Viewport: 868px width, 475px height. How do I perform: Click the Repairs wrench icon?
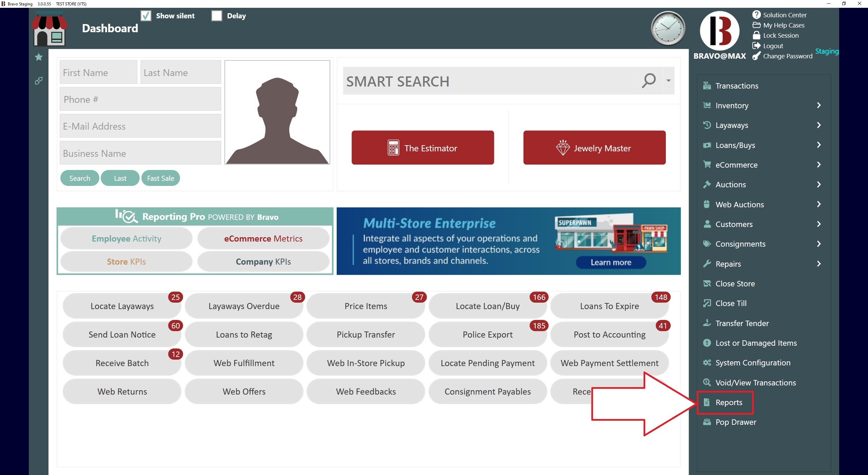[x=707, y=264]
